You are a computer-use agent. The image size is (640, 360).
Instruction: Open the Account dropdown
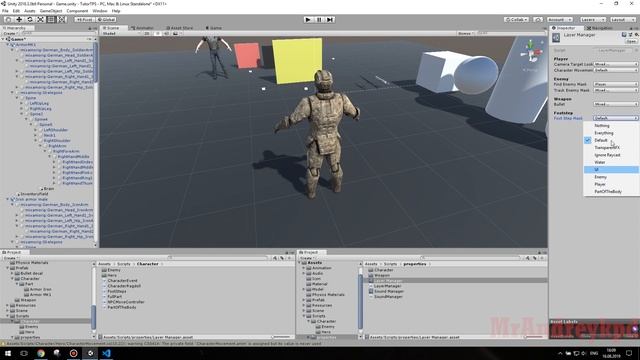(560, 20)
